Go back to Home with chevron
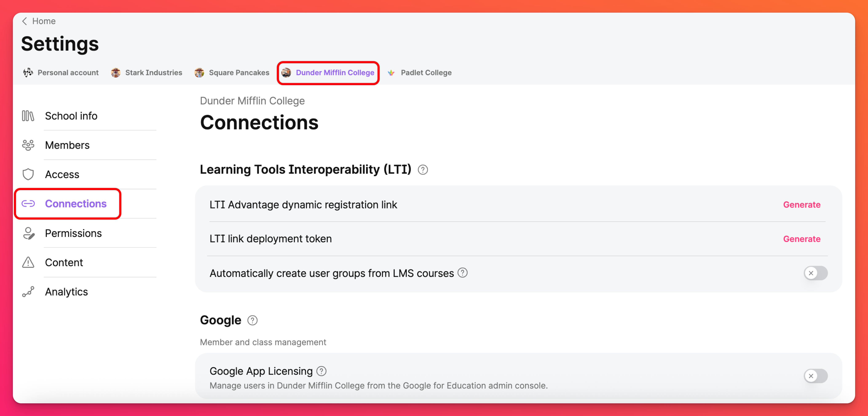The height and width of the screenshot is (416, 868). 25,21
